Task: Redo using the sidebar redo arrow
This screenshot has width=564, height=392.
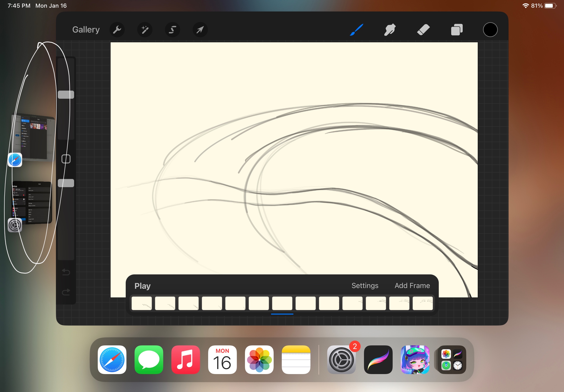Action: (66, 292)
